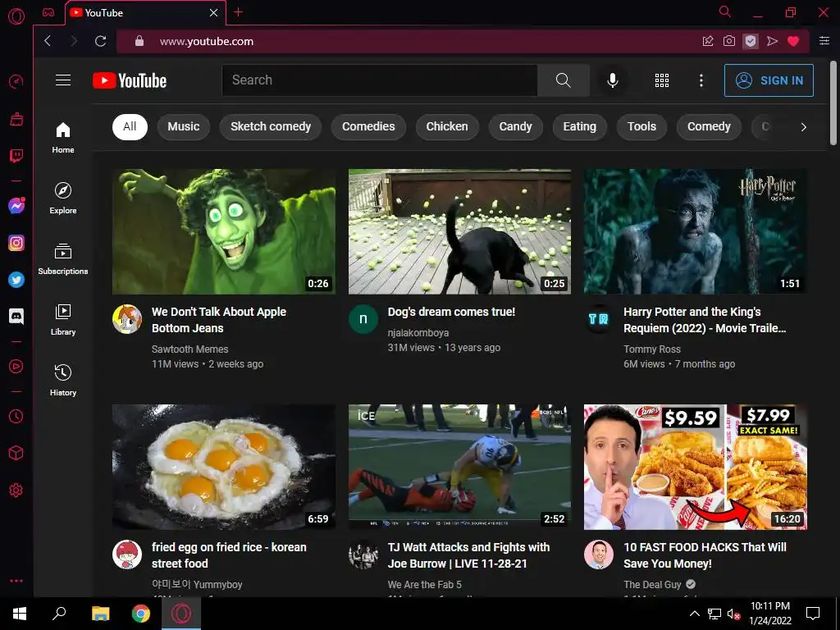This screenshot has width=840, height=630.
Task: Click into the YouTube search field
Action: (x=380, y=80)
